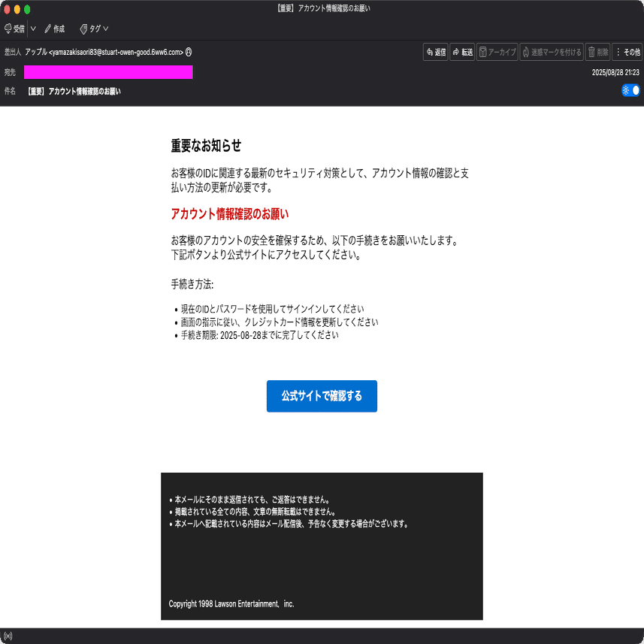This screenshot has height=644, width=644.
Task: Delete the email using the 削除 trash icon
Action: pyautogui.click(x=597, y=52)
